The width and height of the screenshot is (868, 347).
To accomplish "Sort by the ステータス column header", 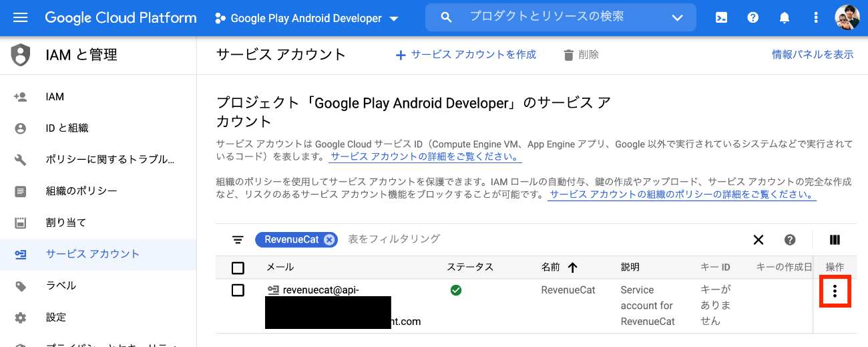I will point(470,267).
